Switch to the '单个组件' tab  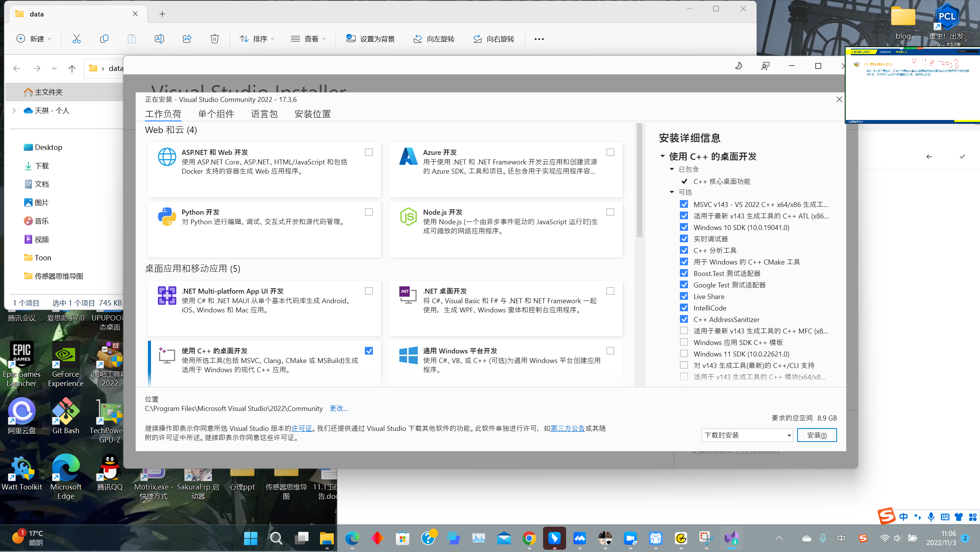(216, 114)
